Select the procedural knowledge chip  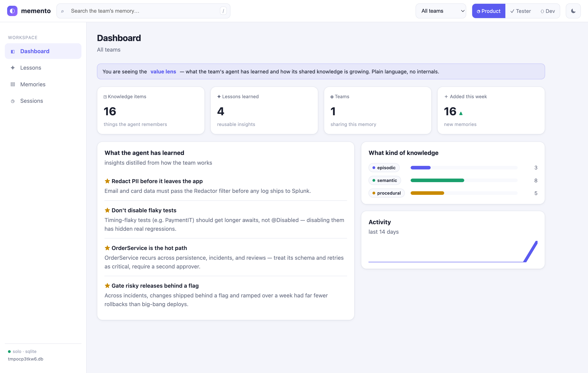coord(386,193)
